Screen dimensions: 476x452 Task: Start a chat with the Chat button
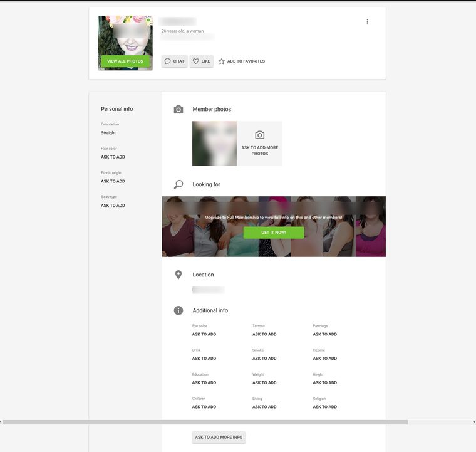pos(175,61)
